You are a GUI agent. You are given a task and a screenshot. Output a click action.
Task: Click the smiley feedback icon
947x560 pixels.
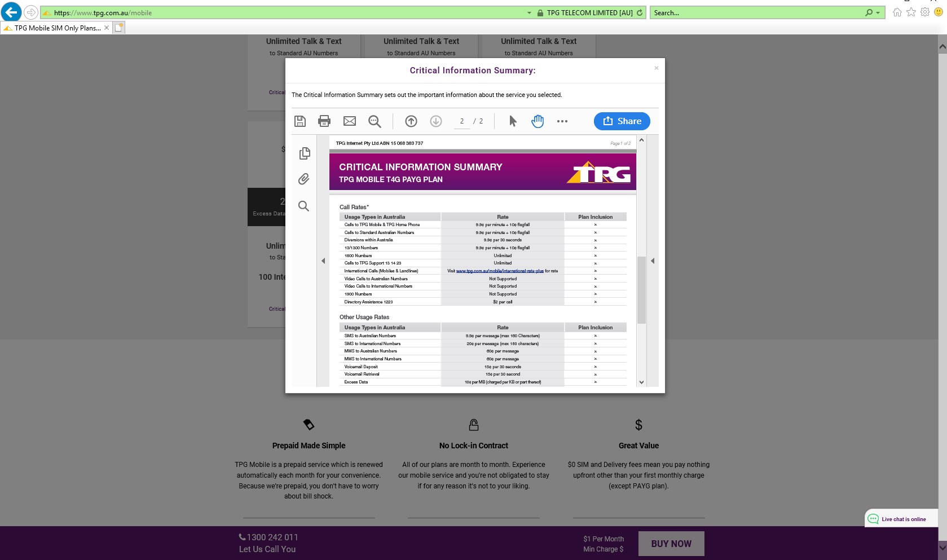tap(939, 12)
